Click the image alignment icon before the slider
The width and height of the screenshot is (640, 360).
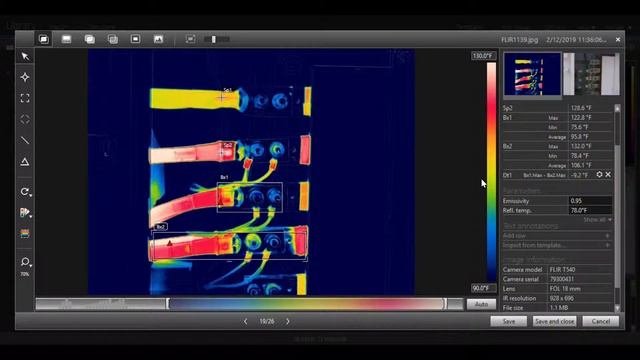click(190, 39)
